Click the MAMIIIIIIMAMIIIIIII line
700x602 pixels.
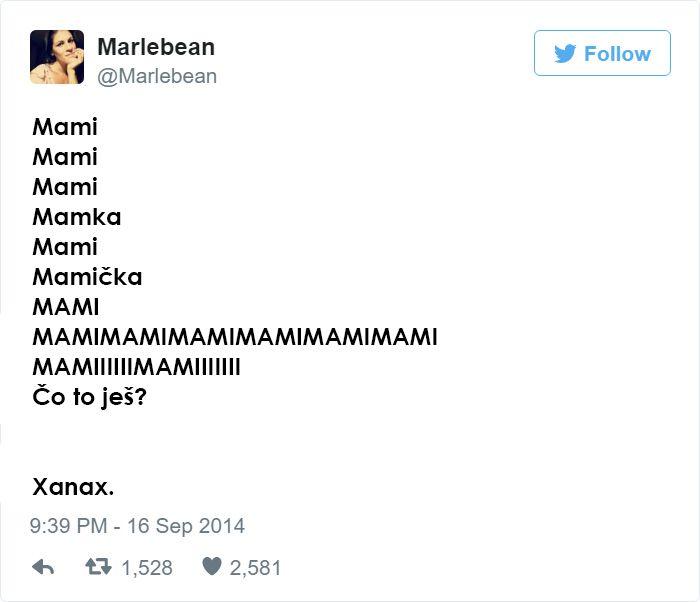pyautogui.click(x=136, y=367)
